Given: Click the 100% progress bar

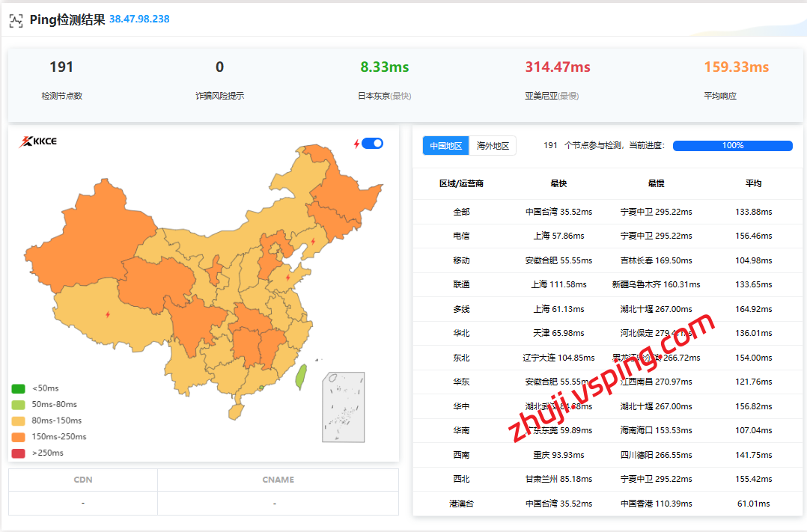Looking at the screenshot, I should tap(732, 146).
